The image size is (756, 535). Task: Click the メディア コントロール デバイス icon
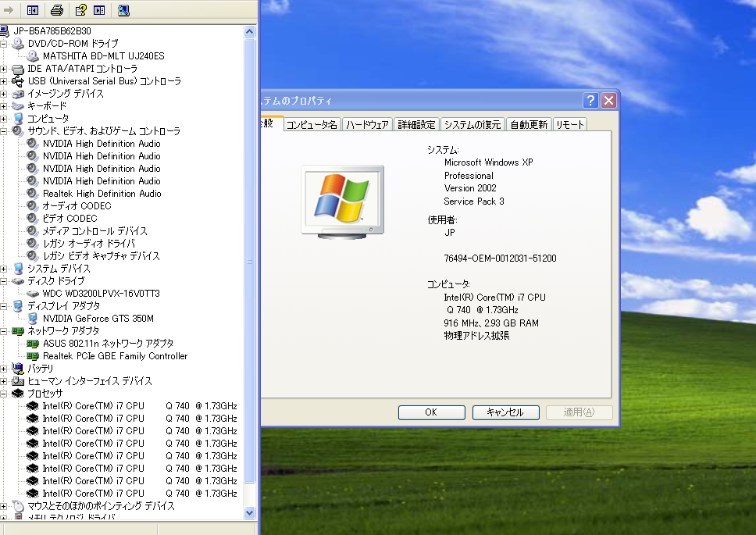[x=32, y=231]
